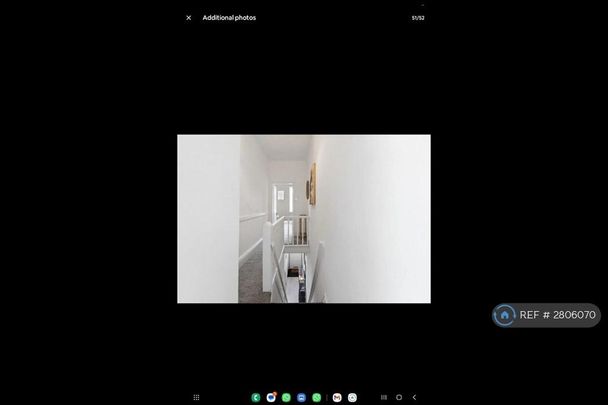This screenshot has width=608, height=405.
Task: Tap the white door in the hallway photo
Action: (283, 198)
